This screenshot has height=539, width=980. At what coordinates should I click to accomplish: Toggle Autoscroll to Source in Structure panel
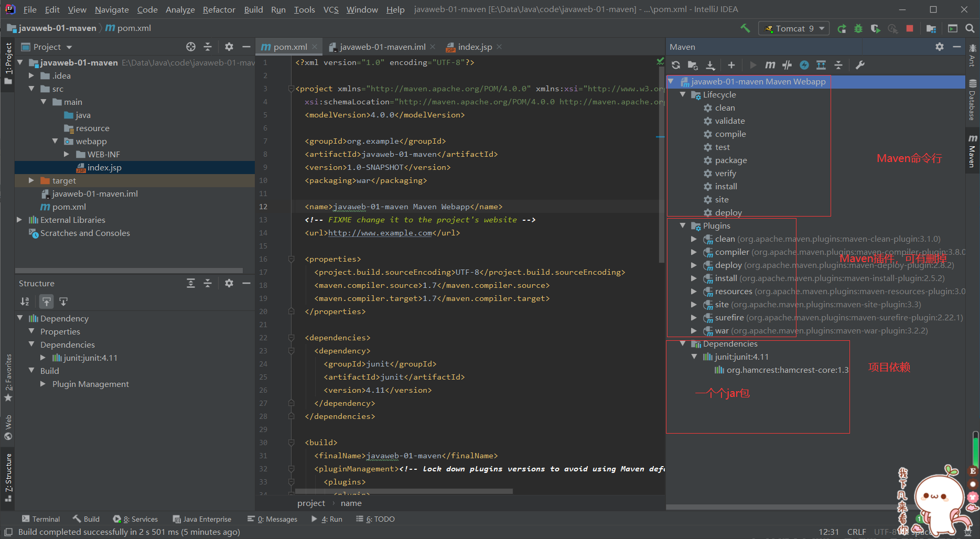(x=47, y=301)
